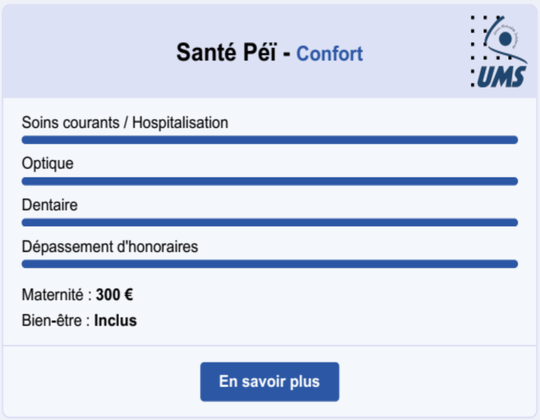Click the Optique label

tap(48, 164)
